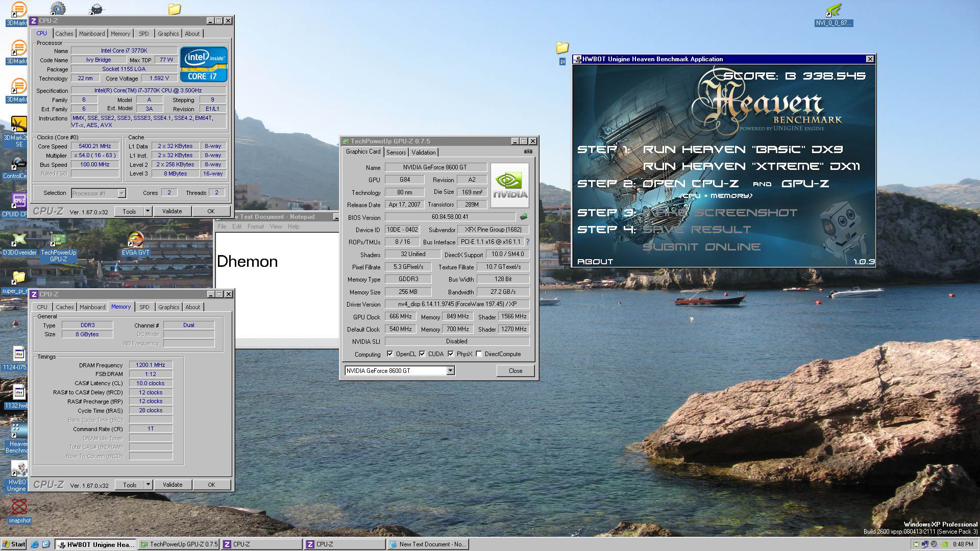Open the EVGA GVT desktop icon

(x=135, y=243)
